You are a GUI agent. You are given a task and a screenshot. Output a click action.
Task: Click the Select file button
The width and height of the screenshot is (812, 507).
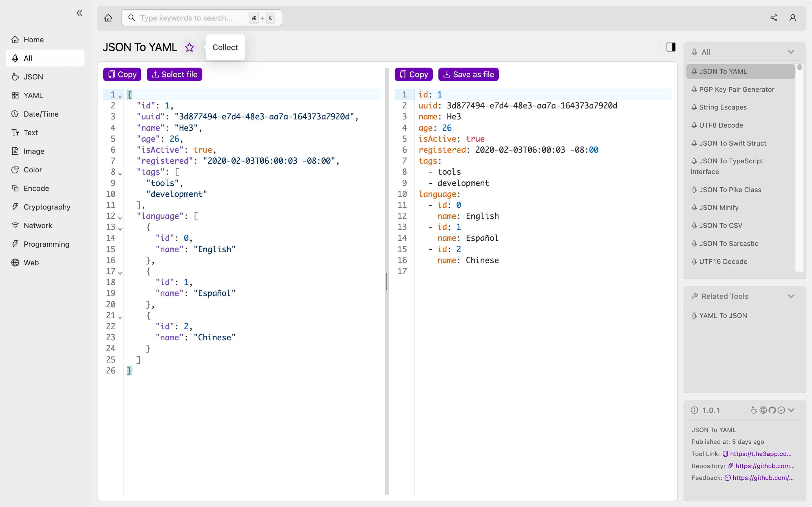pyautogui.click(x=174, y=74)
